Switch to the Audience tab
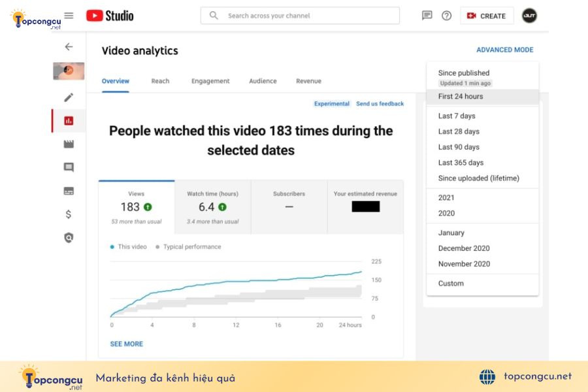 tap(263, 81)
